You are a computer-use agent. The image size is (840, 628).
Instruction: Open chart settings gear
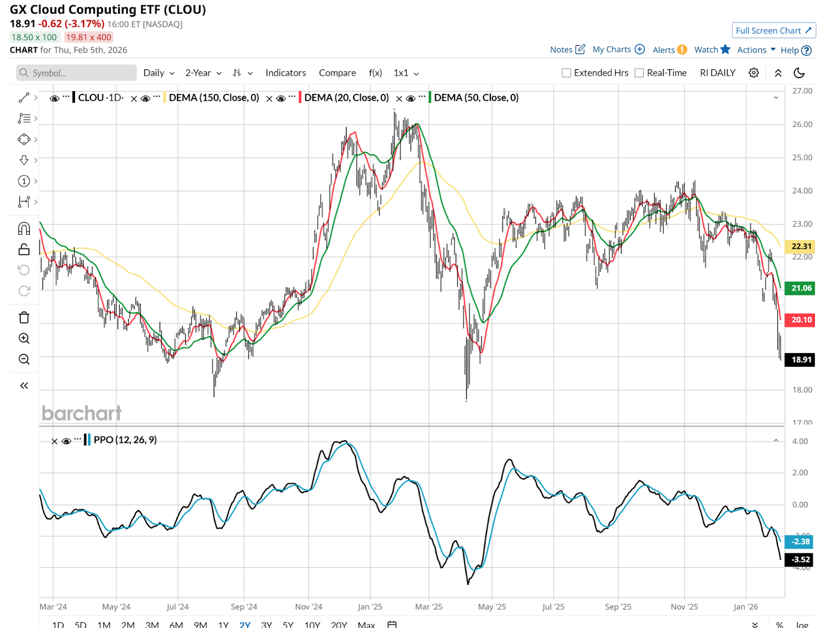754,73
